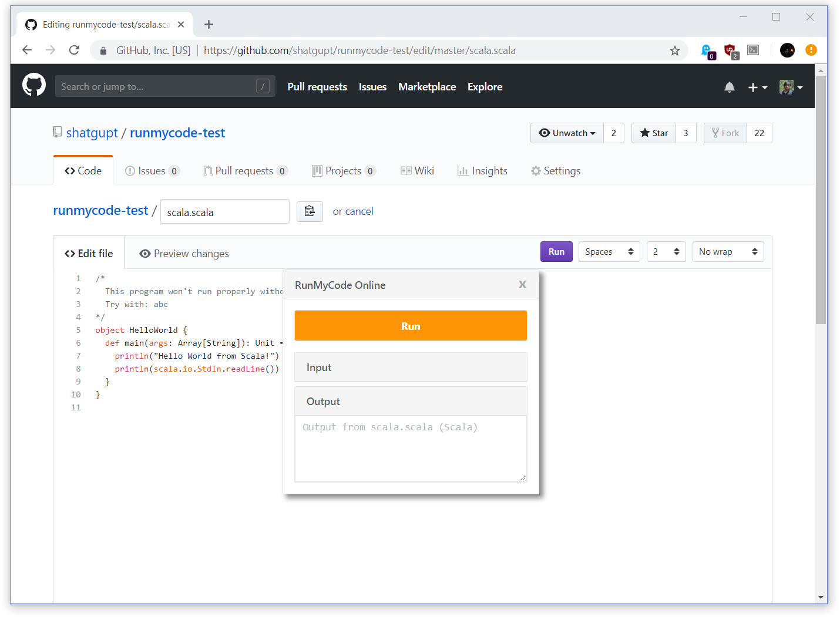Click the browser address bar URL
This screenshot has height=617, width=840.
coord(359,50)
